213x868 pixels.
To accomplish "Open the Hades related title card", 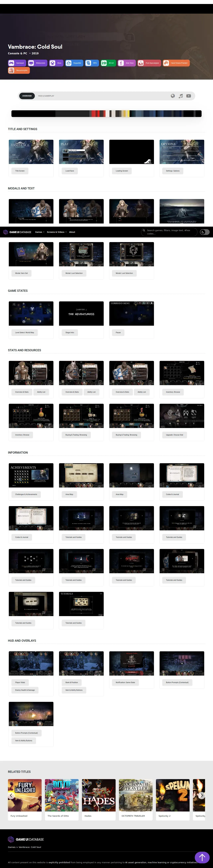I will click(99, 800).
